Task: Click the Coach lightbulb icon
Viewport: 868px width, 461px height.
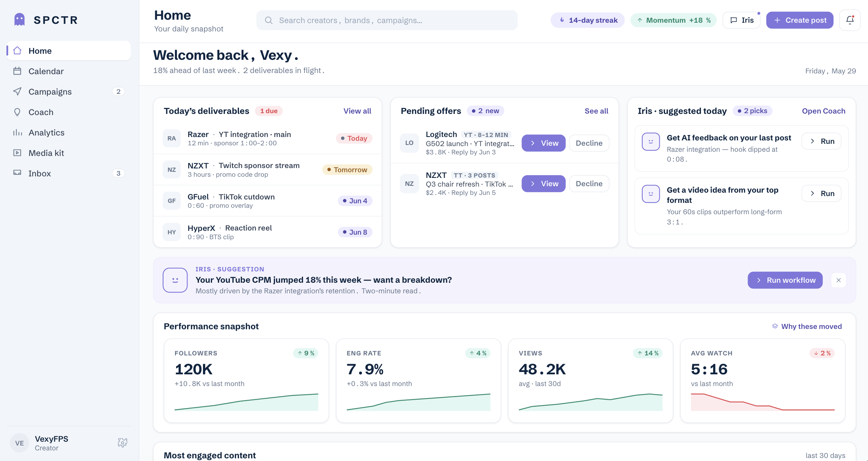Action: 17,112
